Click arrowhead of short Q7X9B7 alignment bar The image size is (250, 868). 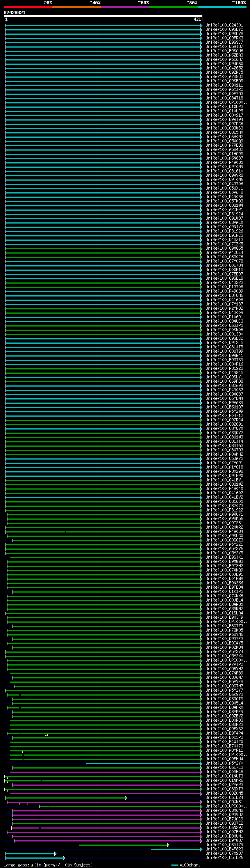55,854
